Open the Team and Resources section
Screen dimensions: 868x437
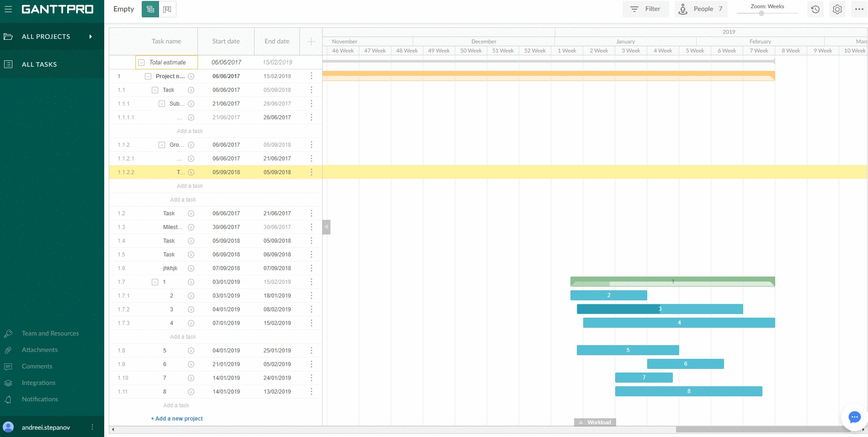(x=50, y=333)
